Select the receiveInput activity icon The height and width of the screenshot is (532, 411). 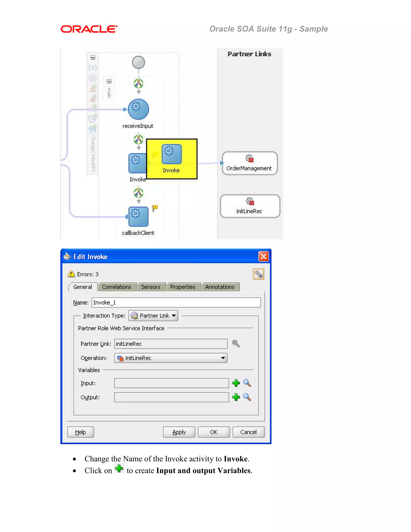pos(138,109)
